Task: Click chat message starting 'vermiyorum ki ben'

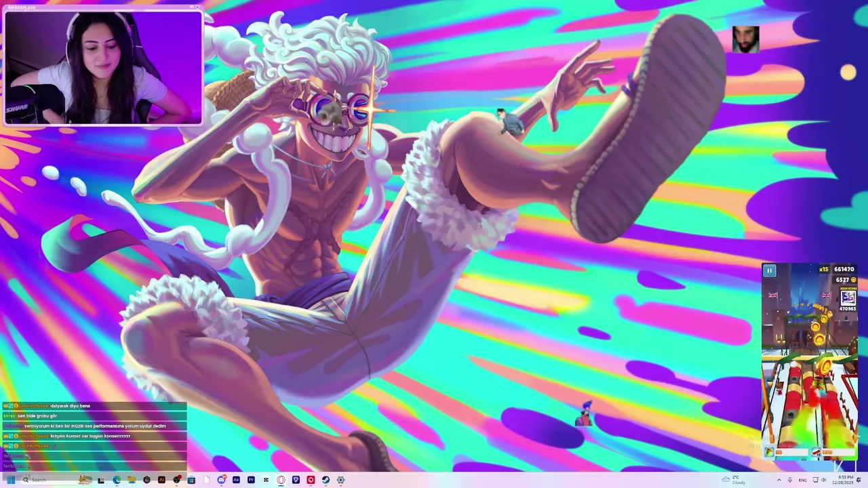Action: tap(95, 426)
